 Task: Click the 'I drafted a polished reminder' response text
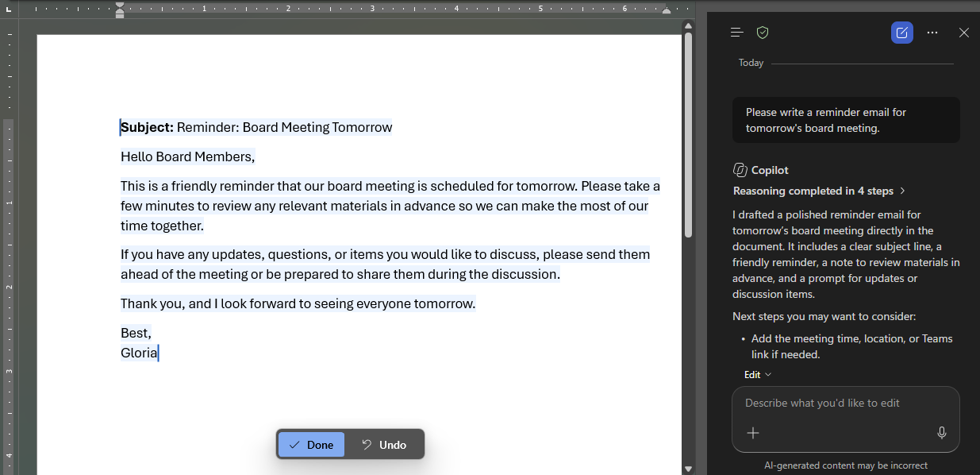point(846,254)
